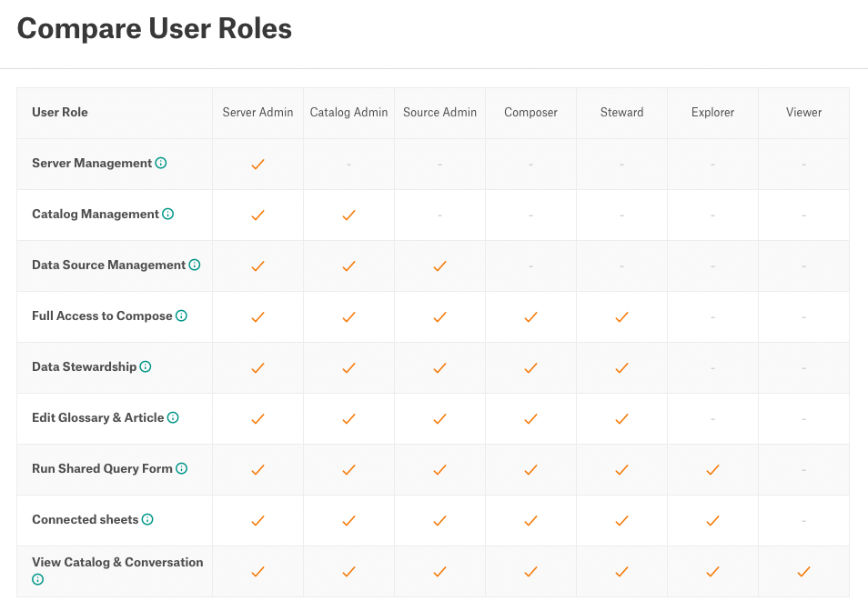
Task: Select the Steward column header
Action: pyautogui.click(x=621, y=112)
